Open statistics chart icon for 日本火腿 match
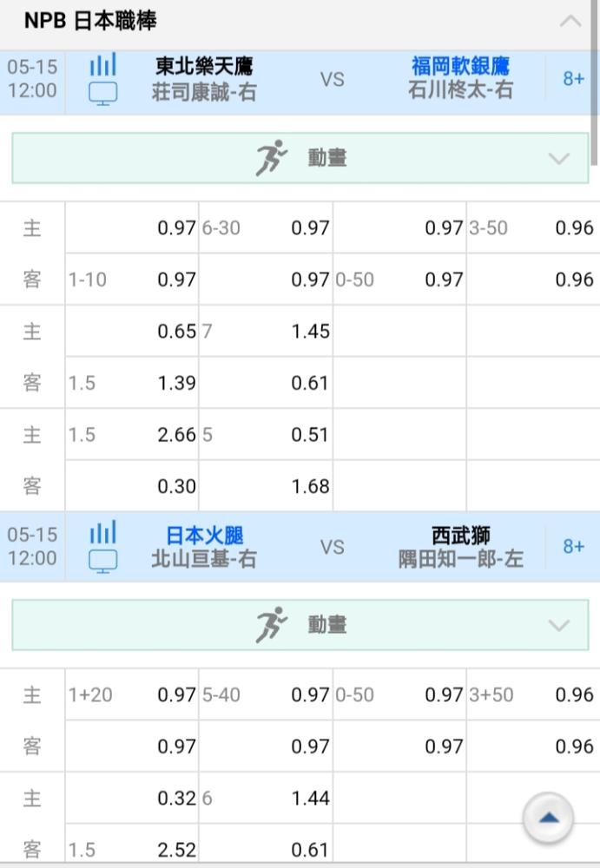Image resolution: width=600 pixels, height=868 pixels. pyautogui.click(x=103, y=533)
